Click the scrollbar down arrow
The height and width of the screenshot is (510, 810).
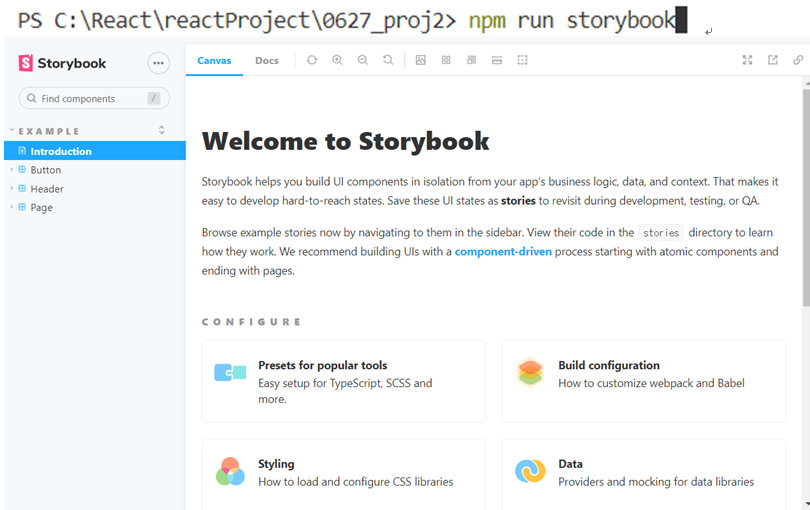(806, 504)
